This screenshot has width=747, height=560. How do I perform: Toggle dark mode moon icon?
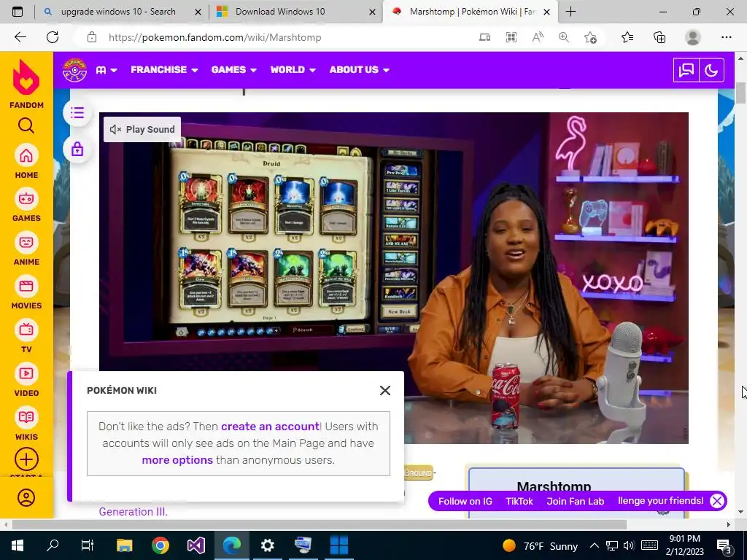click(x=711, y=71)
